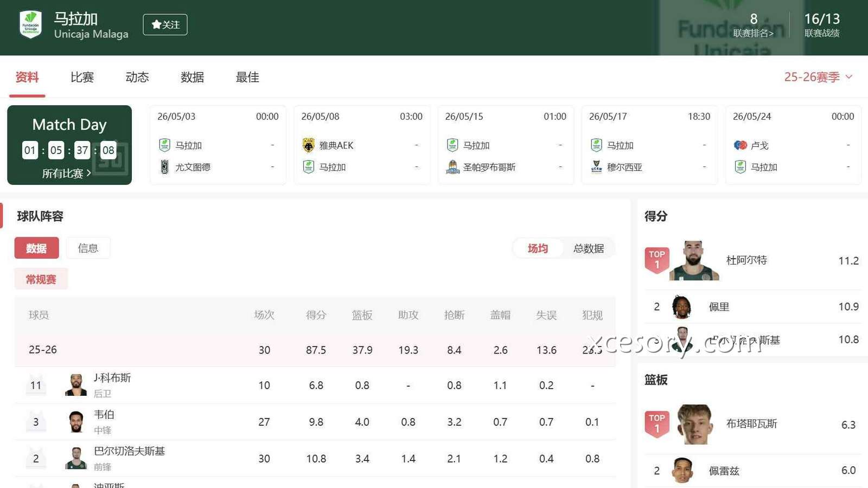
Task: Open 佩雷兹 in the rebounds list
Action: click(724, 471)
